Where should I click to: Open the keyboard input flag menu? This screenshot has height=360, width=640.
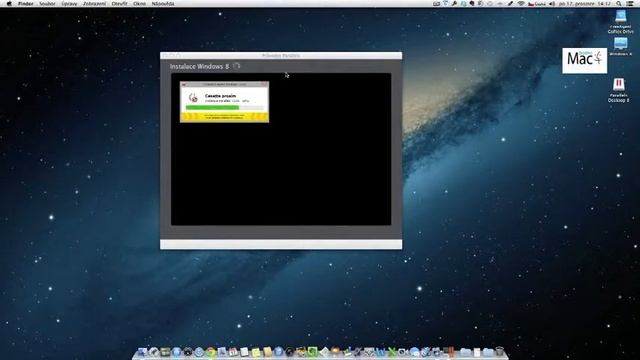click(x=537, y=4)
